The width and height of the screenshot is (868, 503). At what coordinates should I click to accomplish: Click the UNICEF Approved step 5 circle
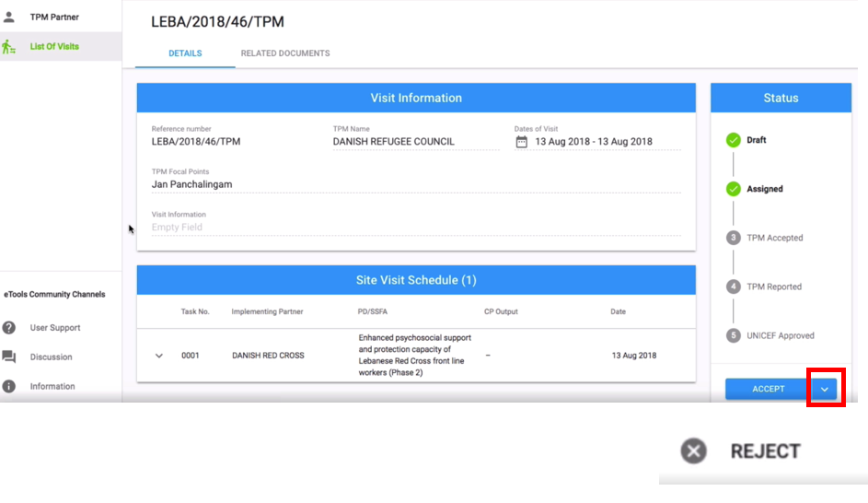pyautogui.click(x=734, y=335)
